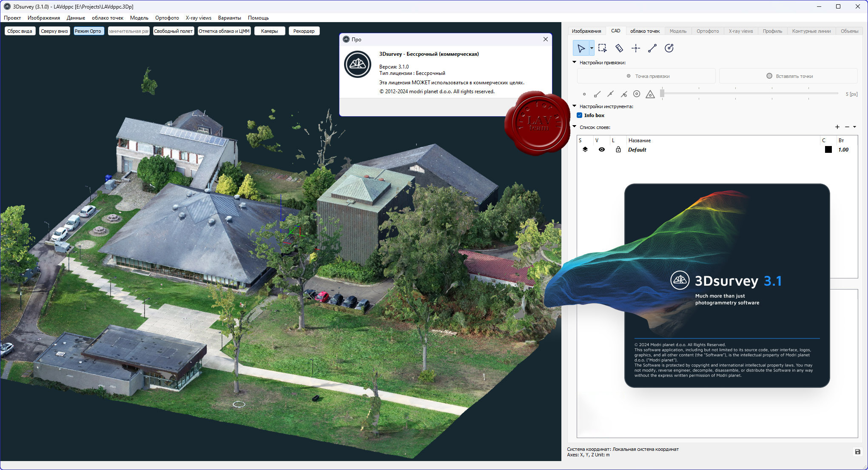The height and width of the screenshot is (470, 868).
Task: Click the 3Dsurvey logo in Про dialog
Action: [x=358, y=64]
